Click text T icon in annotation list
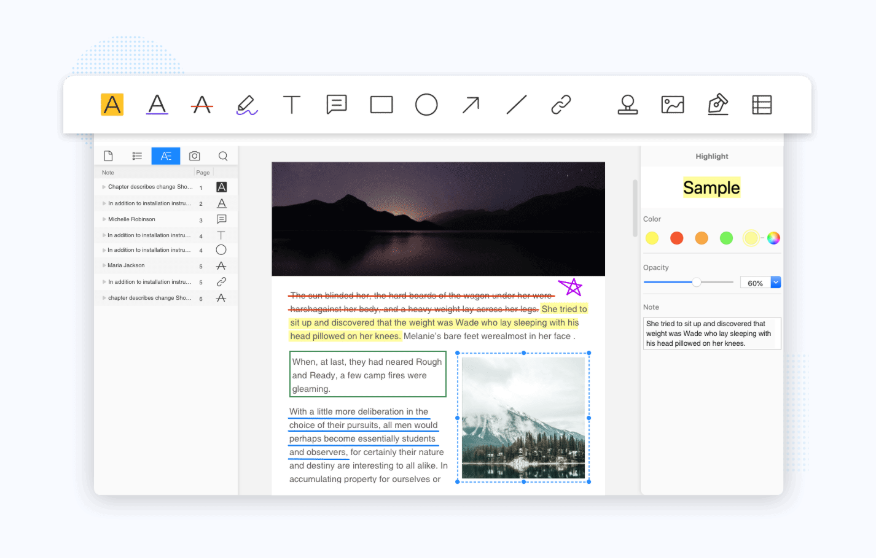This screenshot has height=558, width=876. coord(221,235)
